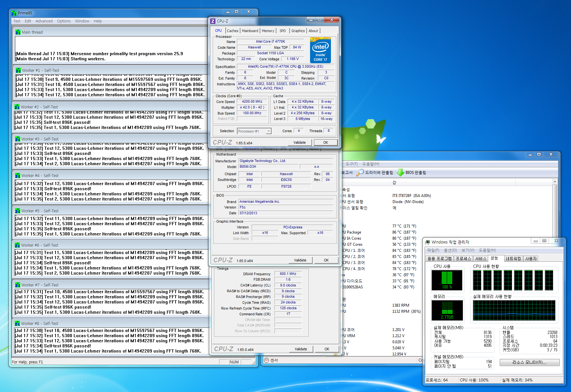Click the sensor icon in status bar
This screenshot has height=392, width=571.
coord(266,360)
